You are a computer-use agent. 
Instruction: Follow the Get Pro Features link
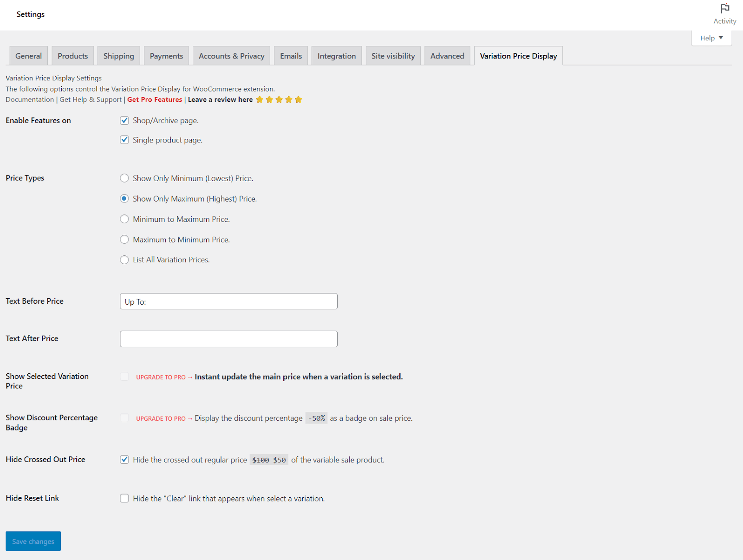[x=155, y=99]
